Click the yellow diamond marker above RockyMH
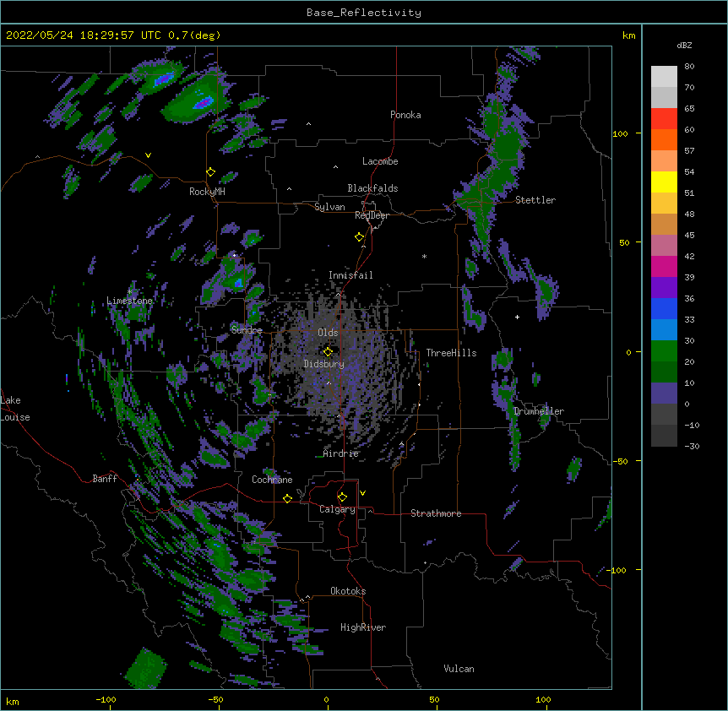The height and width of the screenshot is (711, 728). [x=210, y=172]
